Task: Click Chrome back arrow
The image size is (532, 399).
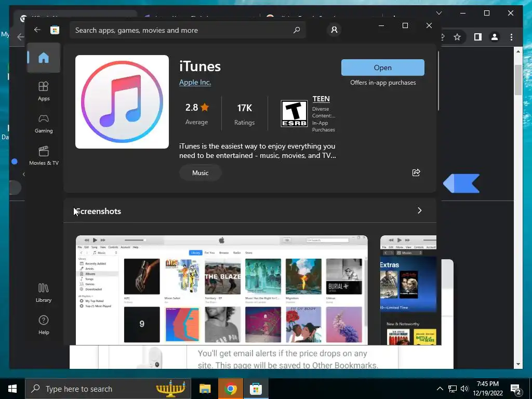Action: click(20, 37)
